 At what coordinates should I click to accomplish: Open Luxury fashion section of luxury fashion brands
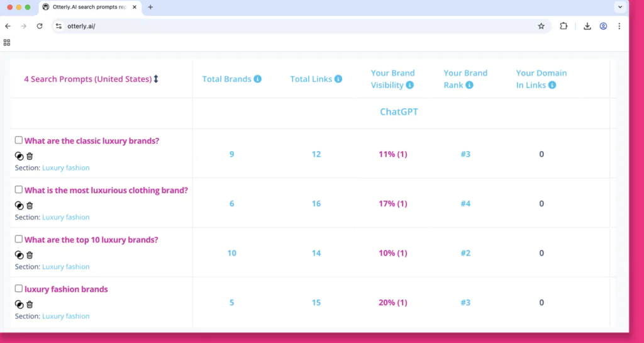click(x=65, y=316)
